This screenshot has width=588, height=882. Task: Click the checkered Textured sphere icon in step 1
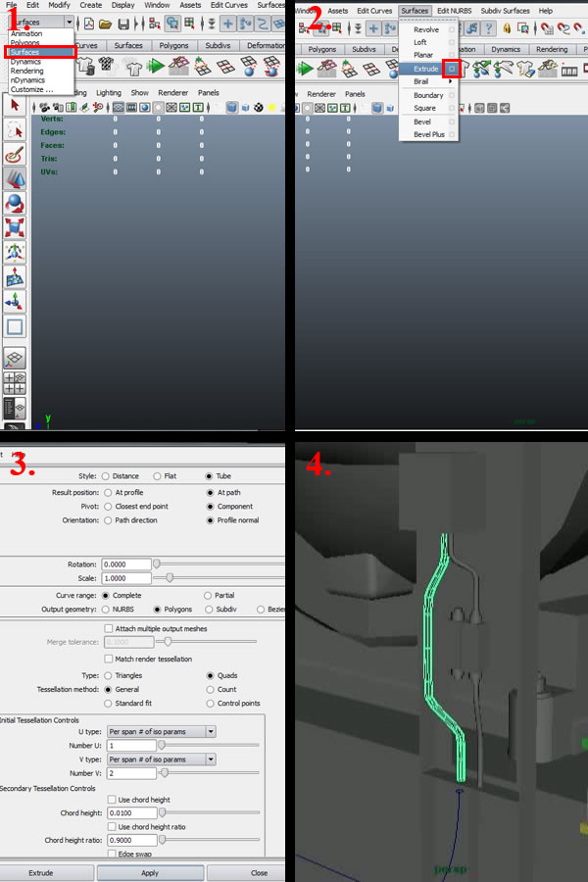pos(259,107)
